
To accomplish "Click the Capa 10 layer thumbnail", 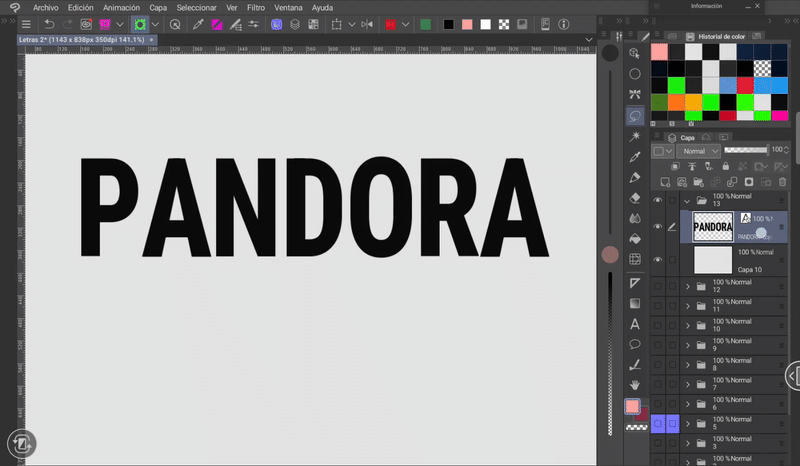I will (713, 260).
